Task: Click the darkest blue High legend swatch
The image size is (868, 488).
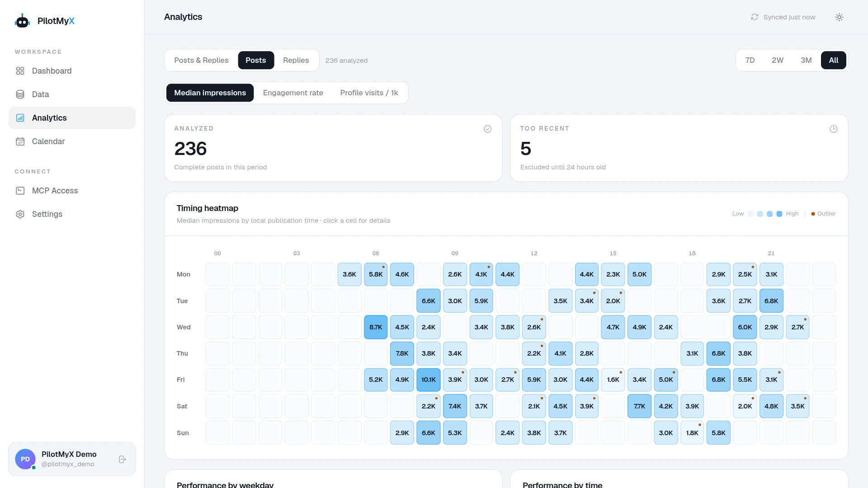Action: 779,214
